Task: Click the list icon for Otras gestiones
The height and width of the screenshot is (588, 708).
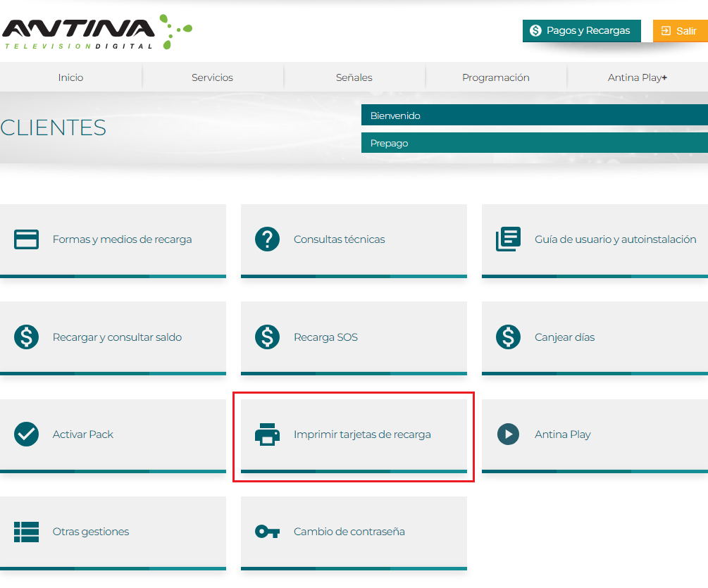Action: pyautogui.click(x=26, y=532)
